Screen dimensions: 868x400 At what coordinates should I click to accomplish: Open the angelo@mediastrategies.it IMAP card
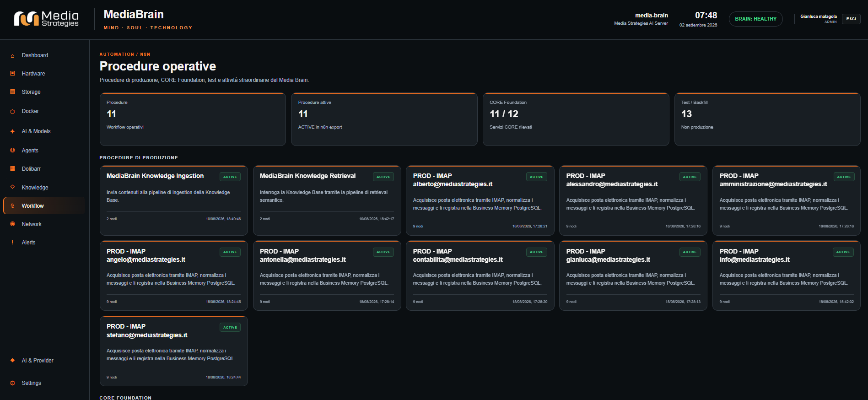click(x=174, y=276)
